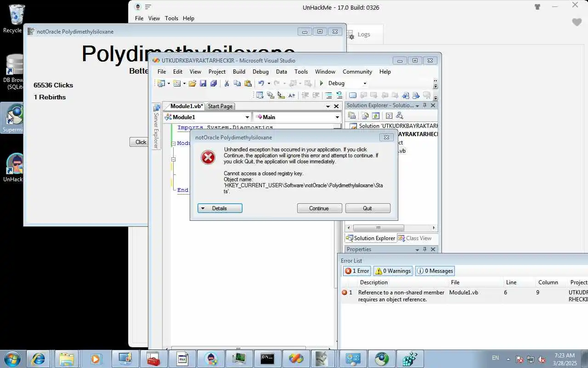Click Solution Explorer Show All Files icon
Image resolution: width=588 pixels, height=368 pixels.
coord(365,115)
